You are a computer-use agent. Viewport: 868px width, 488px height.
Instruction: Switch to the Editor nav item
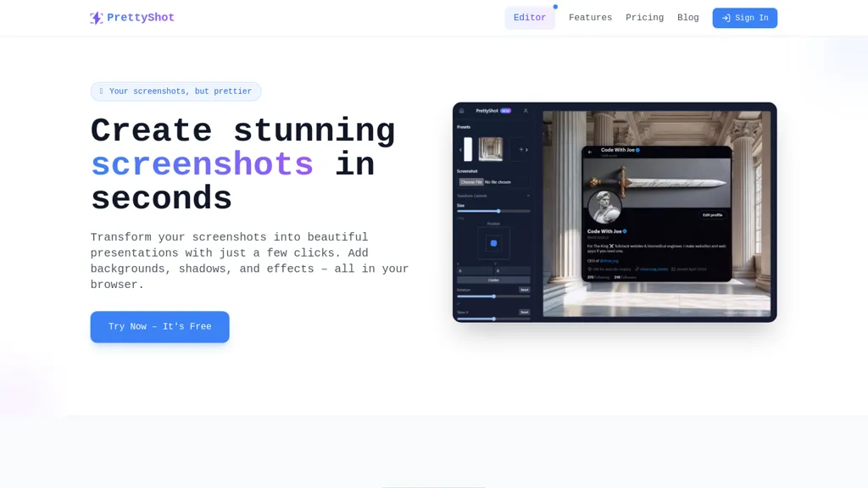530,18
